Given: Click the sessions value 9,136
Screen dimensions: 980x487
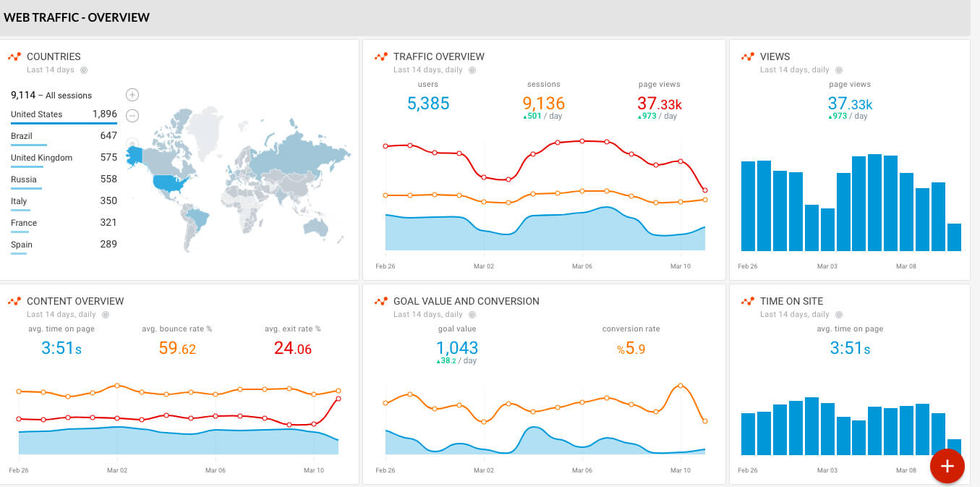Looking at the screenshot, I should 544,103.
